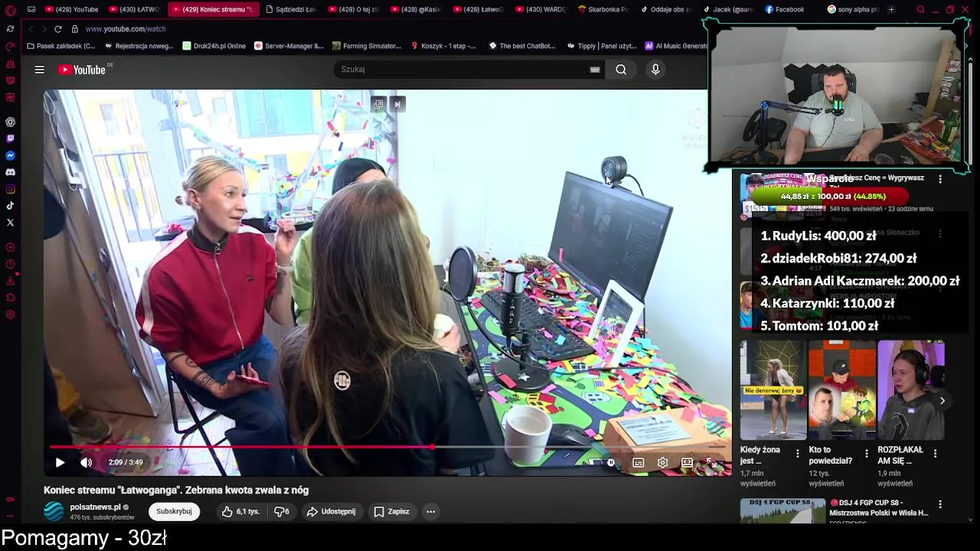Seek using the red progress bar handle
The width and height of the screenshot is (980, 551).
tap(433, 447)
